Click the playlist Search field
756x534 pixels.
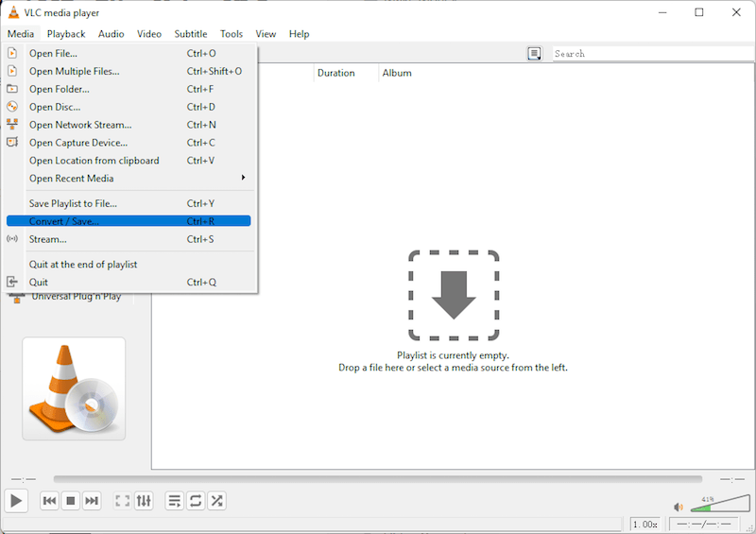point(654,54)
